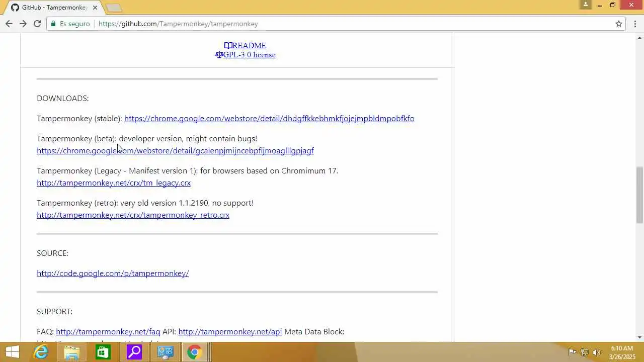The image size is (644, 362).
Task: Go back to the previous page
Action: [9, 24]
